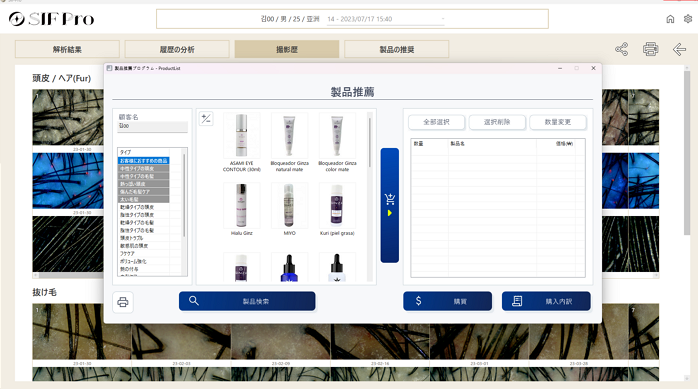Viewport: 698px width, 389px height.
Task: Click the 顧客名 customer name input field
Action: point(153,127)
